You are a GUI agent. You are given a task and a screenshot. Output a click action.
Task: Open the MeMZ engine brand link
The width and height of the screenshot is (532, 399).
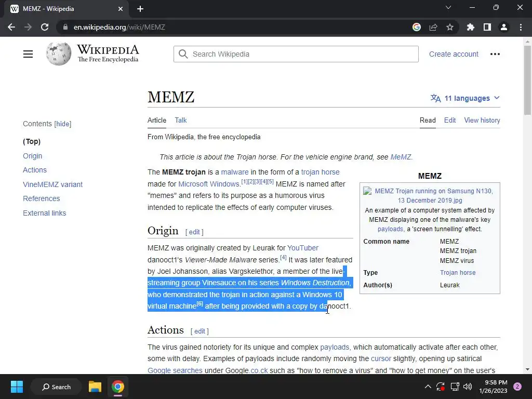(401, 157)
